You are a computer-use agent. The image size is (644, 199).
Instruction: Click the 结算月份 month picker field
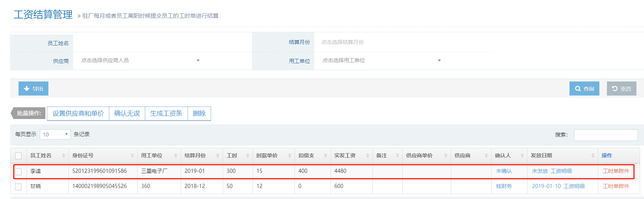[x=403, y=42]
